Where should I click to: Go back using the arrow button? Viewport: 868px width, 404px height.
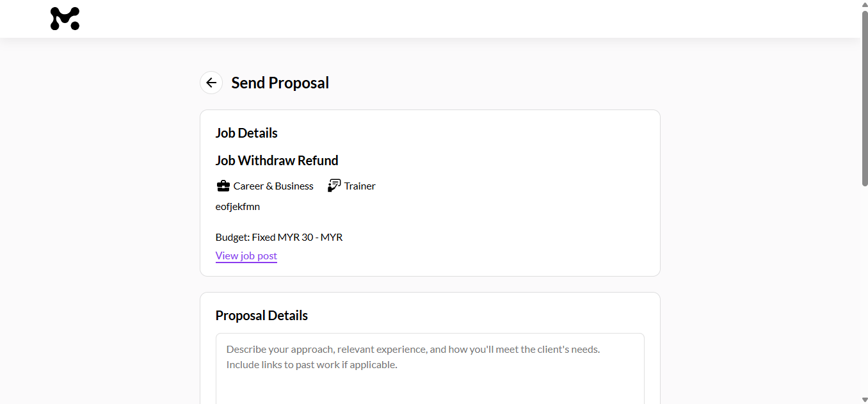pyautogui.click(x=211, y=83)
